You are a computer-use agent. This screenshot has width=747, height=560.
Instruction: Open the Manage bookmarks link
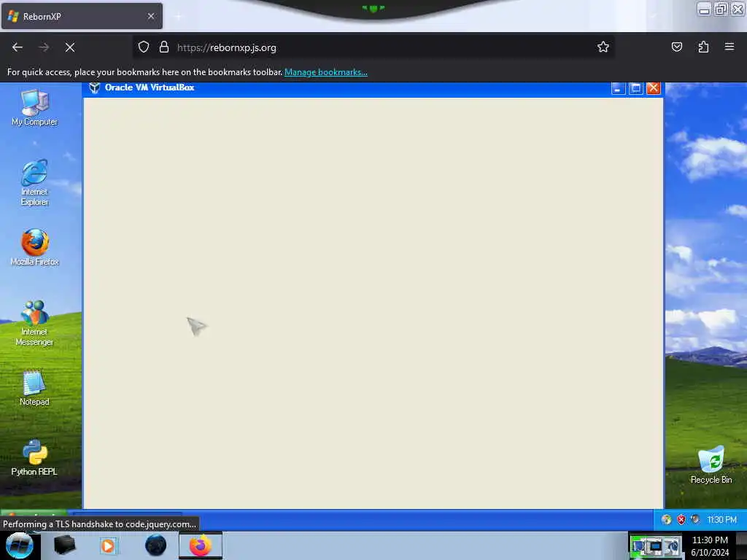pos(326,72)
